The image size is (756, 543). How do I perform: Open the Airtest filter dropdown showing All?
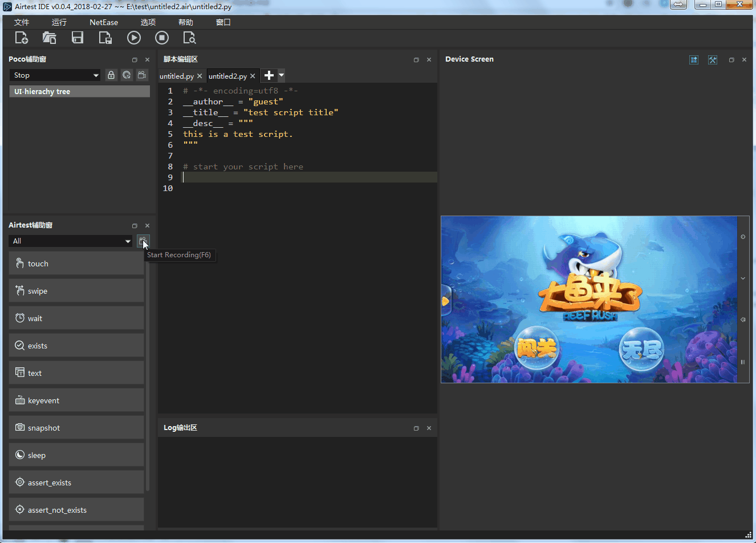(71, 241)
